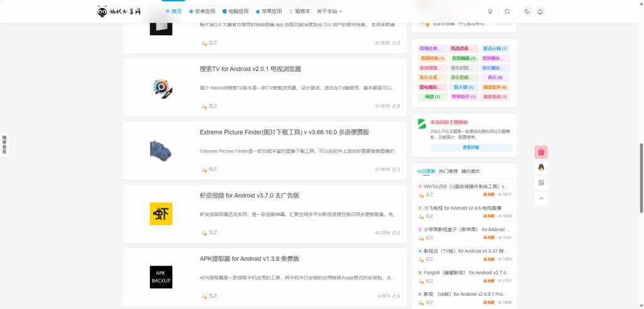This screenshot has height=309, width=644.
Task: Open FongMi sidebar list item
Action: point(467,273)
